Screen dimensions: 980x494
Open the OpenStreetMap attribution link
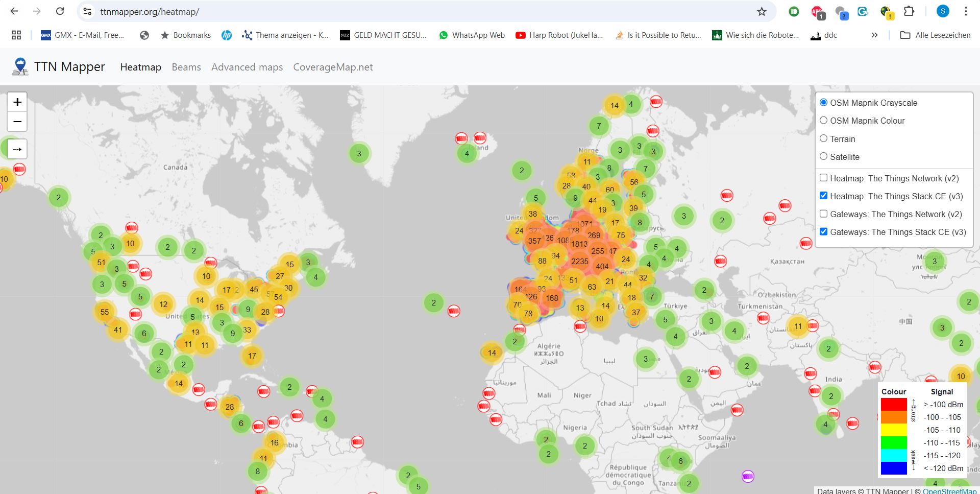tap(949, 491)
